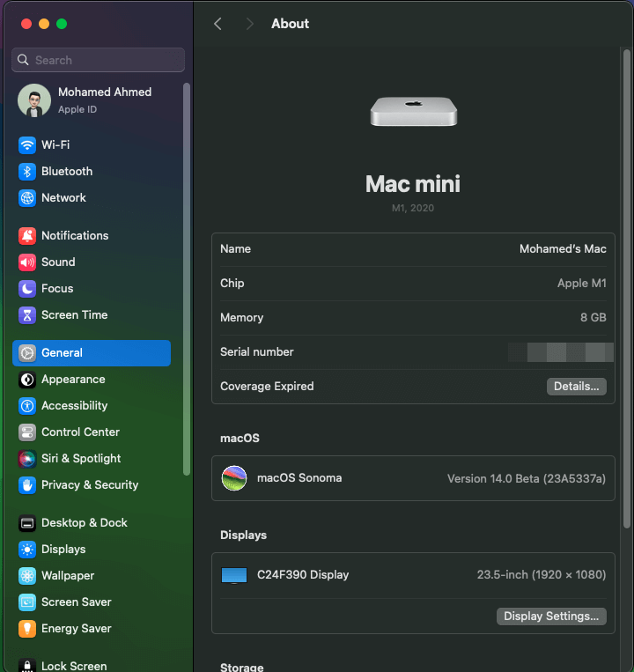Image resolution: width=634 pixels, height=672 pixels.
Task: Open Appearance icon in sidebar
Action: (x=27, y=380)
